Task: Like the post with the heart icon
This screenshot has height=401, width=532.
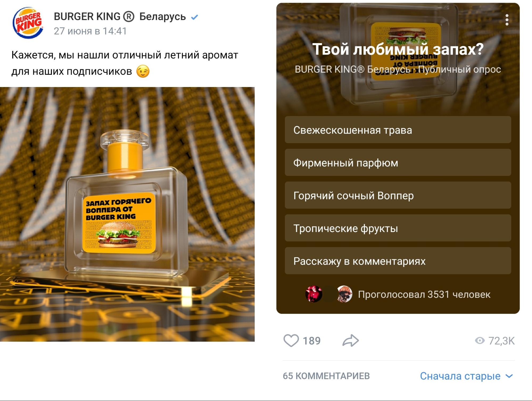Action: [291, 340]
